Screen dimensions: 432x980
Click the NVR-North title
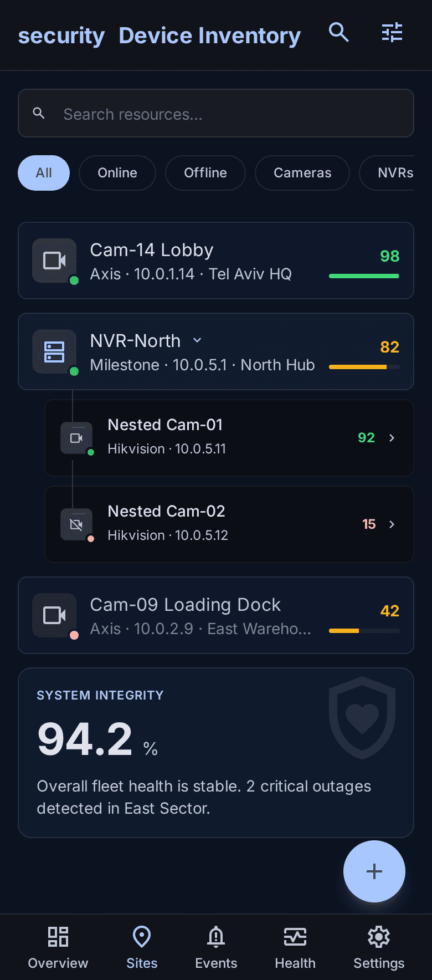[x=136, y=341]
